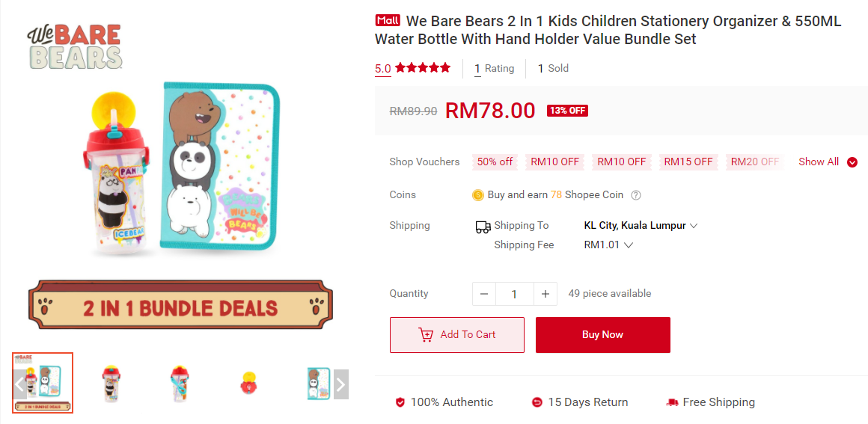Viewport: 868px width, 424px height.
Task: Click the red Mall badge
Action: coord(388,21)
